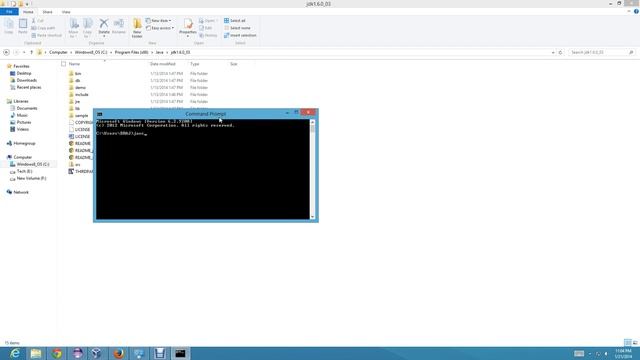Open Internet Explorer from taskbar
The width and height of the screenshot is (640, 360).
pyautogui.click(x=15, y=353)
